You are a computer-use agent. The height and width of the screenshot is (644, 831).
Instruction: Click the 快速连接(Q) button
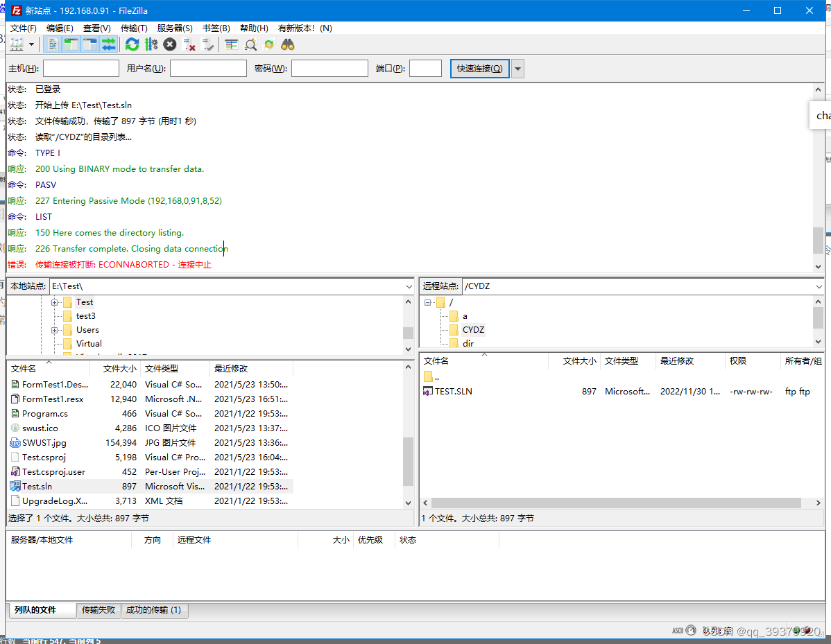(479, 69)
